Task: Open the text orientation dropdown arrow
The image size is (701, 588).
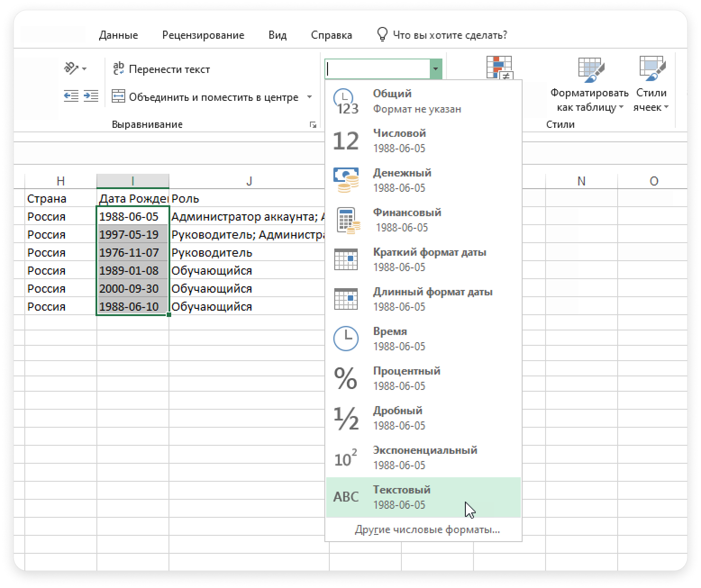Action: coord(84,69)
